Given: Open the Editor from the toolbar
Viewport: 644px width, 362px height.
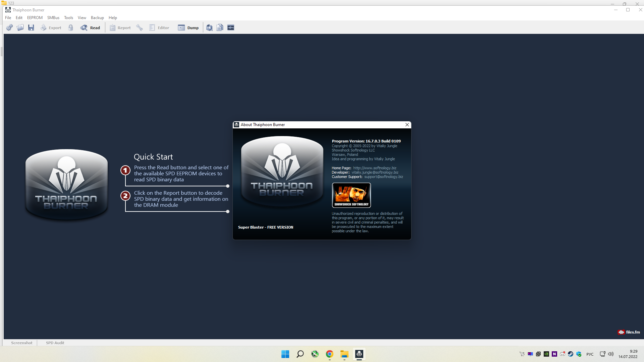Looking at the screenshot, I should point(159,27).
